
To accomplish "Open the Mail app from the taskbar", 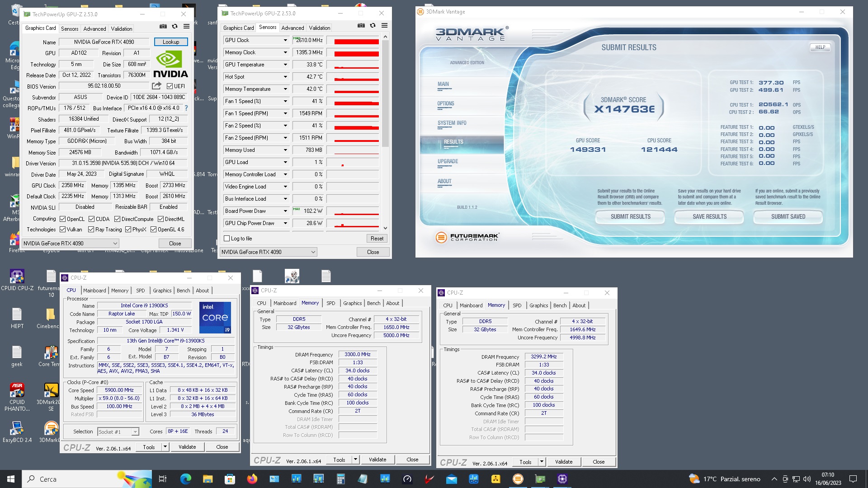I will (x=451, y=479).
